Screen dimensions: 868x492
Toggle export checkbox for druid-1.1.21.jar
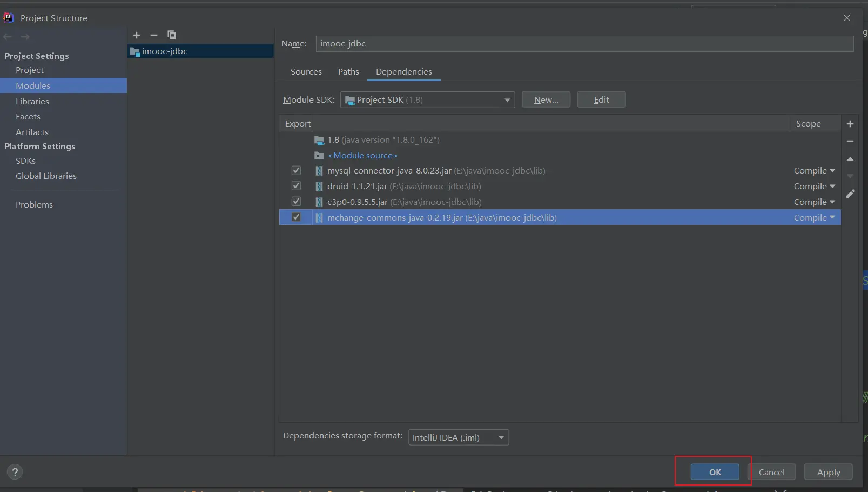click(296, 186)
